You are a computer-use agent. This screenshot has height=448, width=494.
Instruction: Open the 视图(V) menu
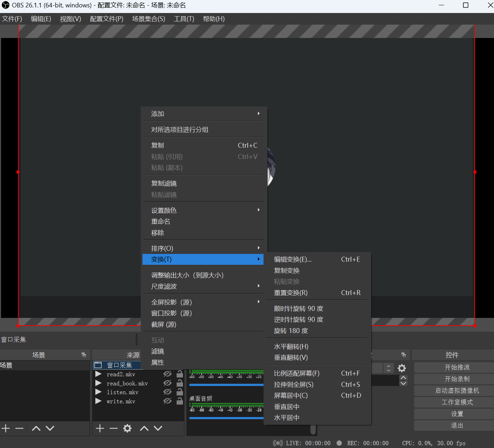(70, 19)
